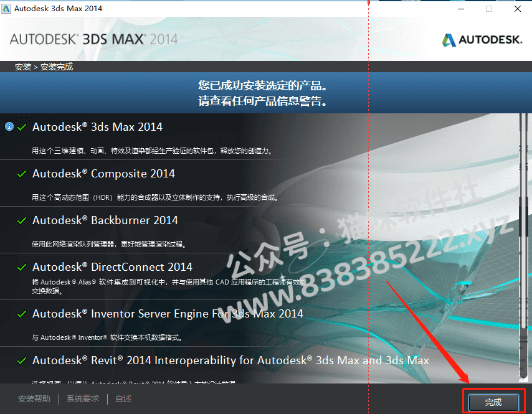Click the green checkmark for Backburner 2014

pyautogui.click(x=22, y=221)
